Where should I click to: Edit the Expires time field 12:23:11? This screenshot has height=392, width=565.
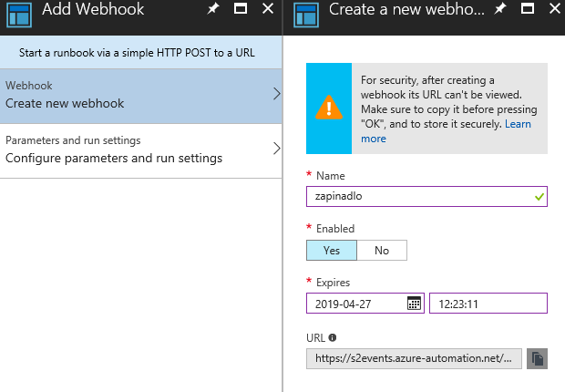coord(488,304)
